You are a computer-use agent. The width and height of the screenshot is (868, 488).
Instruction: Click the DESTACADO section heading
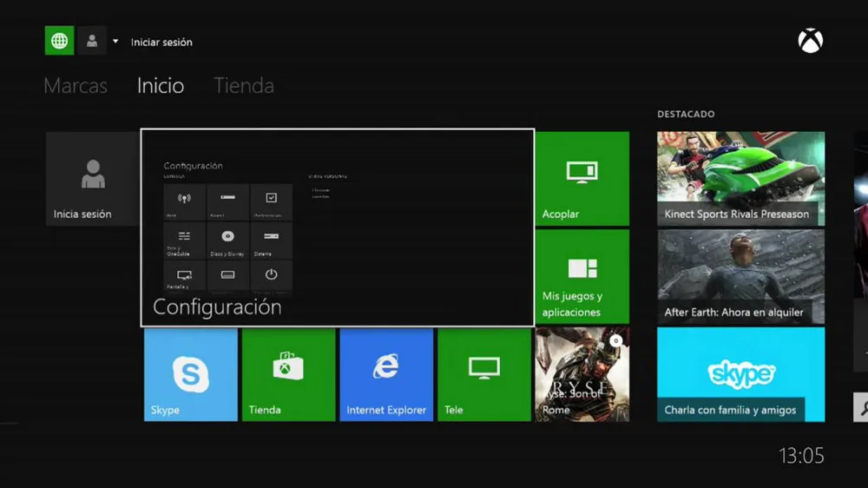(686, 114)
